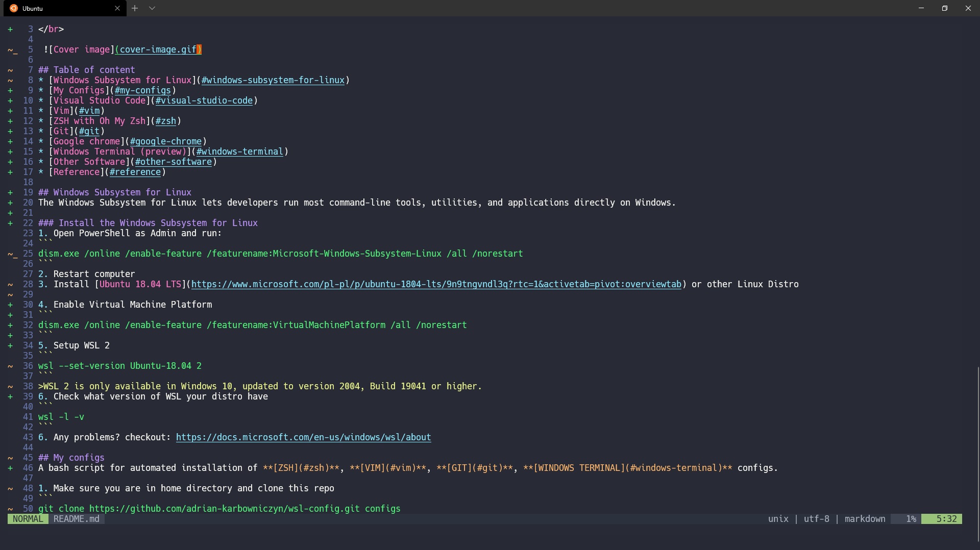Click the #windows-terminal anchor link on line 15
This screenshot has height=550, width=980.
pyautogui.click(x=240, y=152)
